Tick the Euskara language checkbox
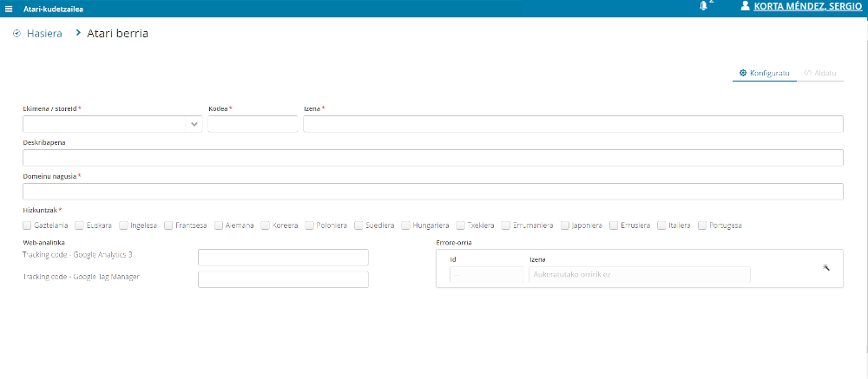Screen dimensions: 868x379 (80, 225)
